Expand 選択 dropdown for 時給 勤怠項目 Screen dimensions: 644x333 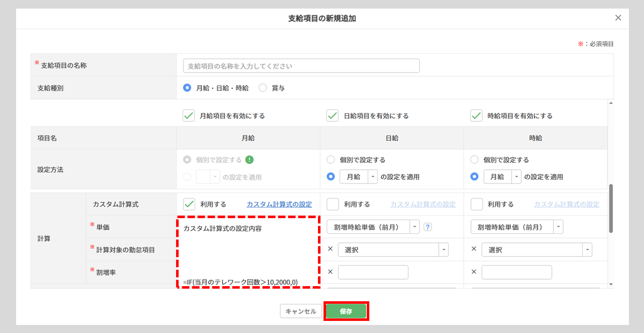coord(537,250)
